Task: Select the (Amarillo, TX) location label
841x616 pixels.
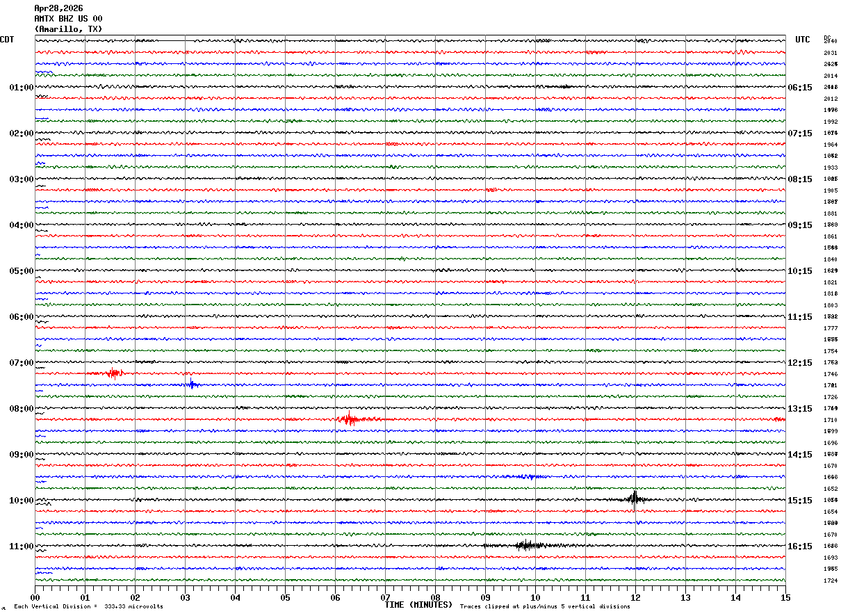Action: [x=68, y=29]
